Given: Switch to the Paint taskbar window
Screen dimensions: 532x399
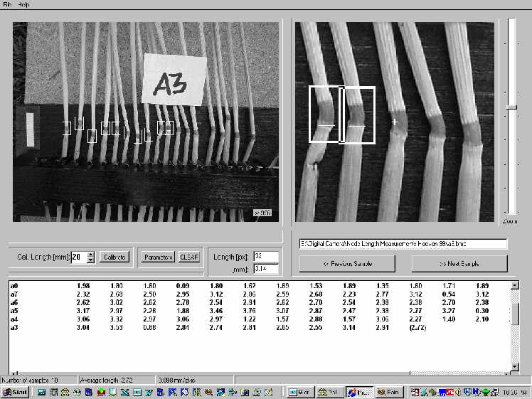Looking at the screenshot, I should pyautogui.click(x=389, y=392).
